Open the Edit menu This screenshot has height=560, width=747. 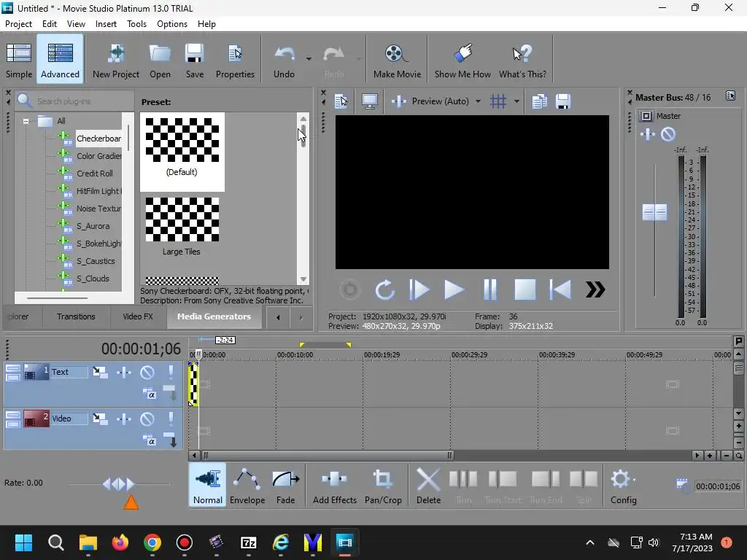click(x=50, y=24)
